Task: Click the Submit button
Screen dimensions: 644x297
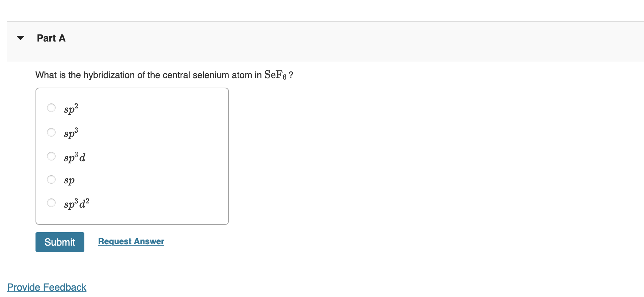Action: (59, 242)
